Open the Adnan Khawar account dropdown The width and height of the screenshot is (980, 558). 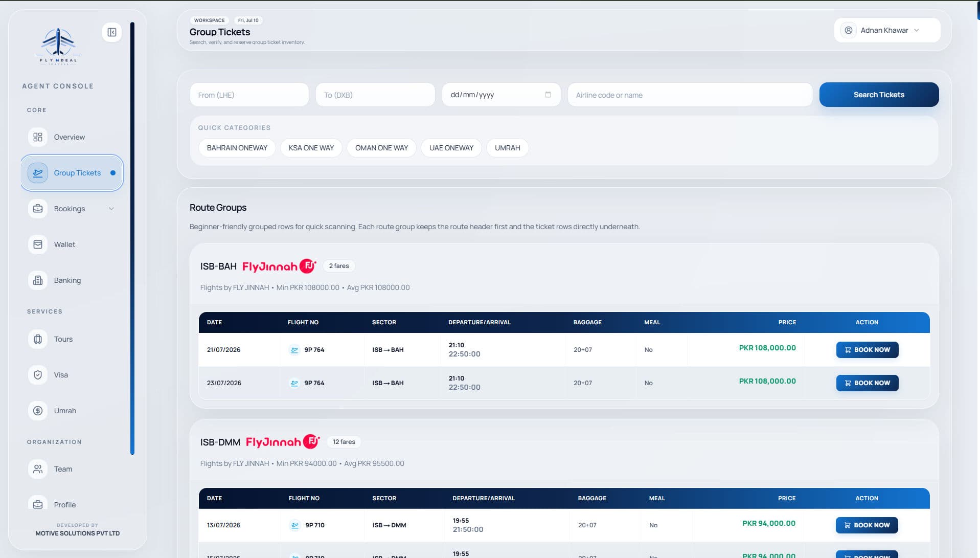click(x=887, y=30)
